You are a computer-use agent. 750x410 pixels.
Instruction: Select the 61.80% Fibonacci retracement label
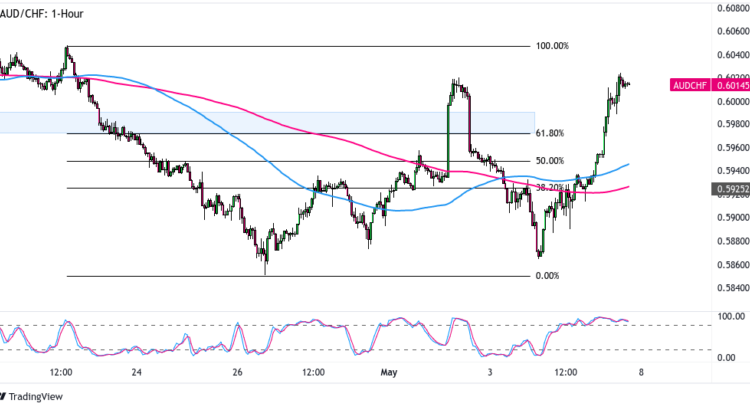point(549,133)
